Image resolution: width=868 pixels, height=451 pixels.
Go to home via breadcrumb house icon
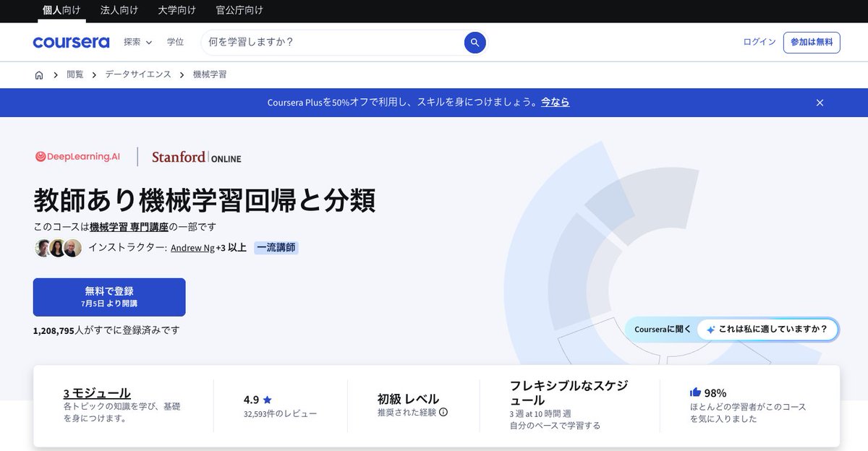pyautogui.click(x=39, y=74)
